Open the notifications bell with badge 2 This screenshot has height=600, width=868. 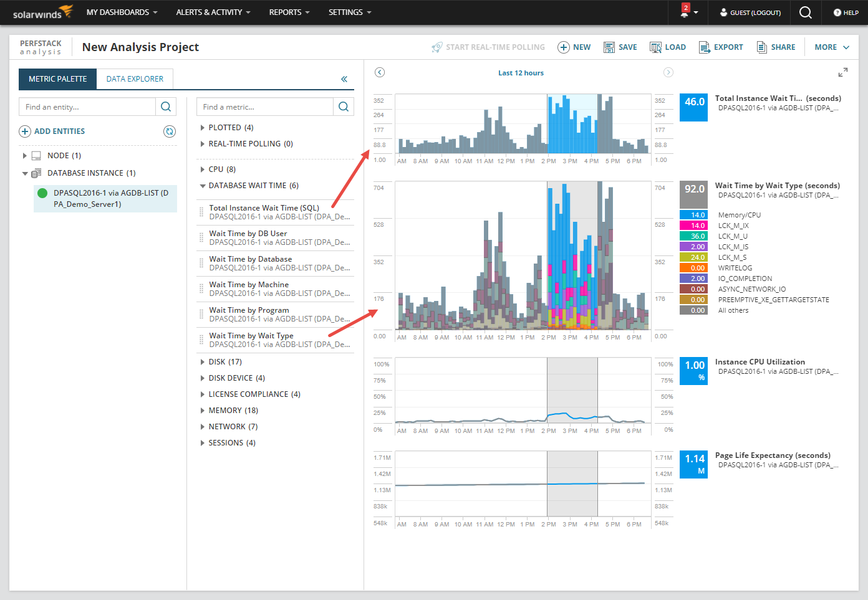(x=685, y=11)
